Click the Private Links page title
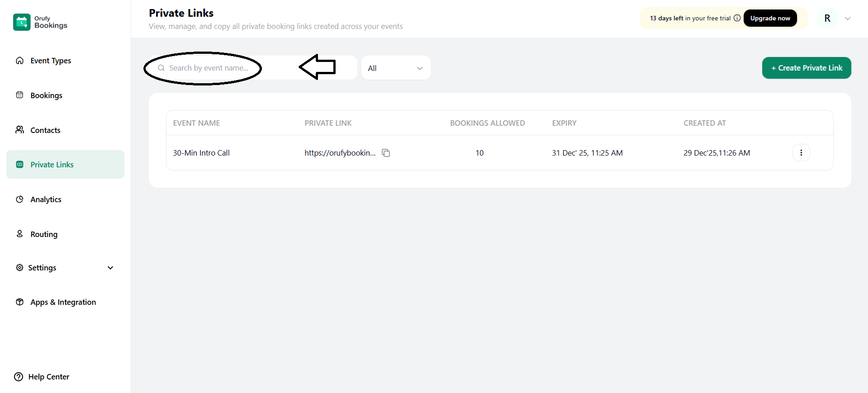Viewport: 868px width, 393px height. coord(181,13)
